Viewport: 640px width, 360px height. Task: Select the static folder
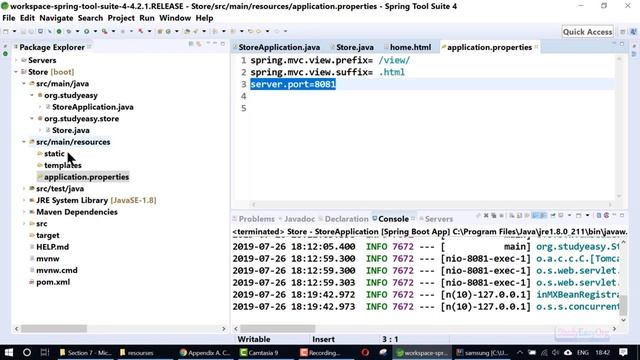click(54, 153)
